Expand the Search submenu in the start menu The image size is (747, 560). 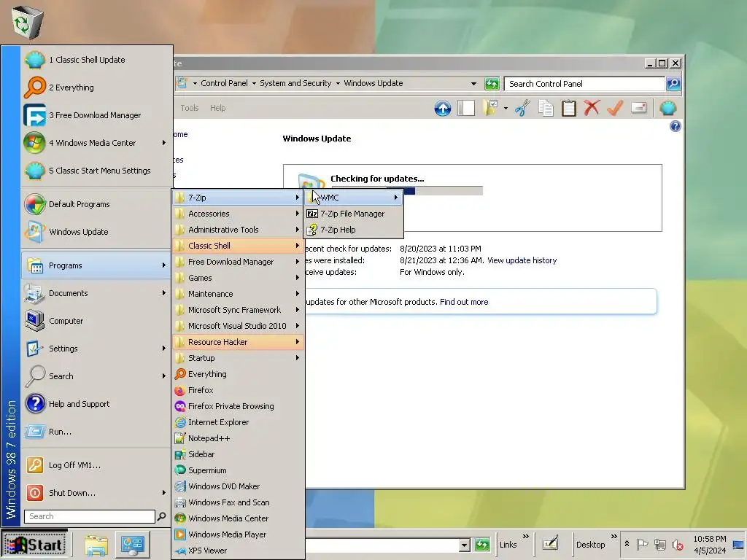point(97,376)
